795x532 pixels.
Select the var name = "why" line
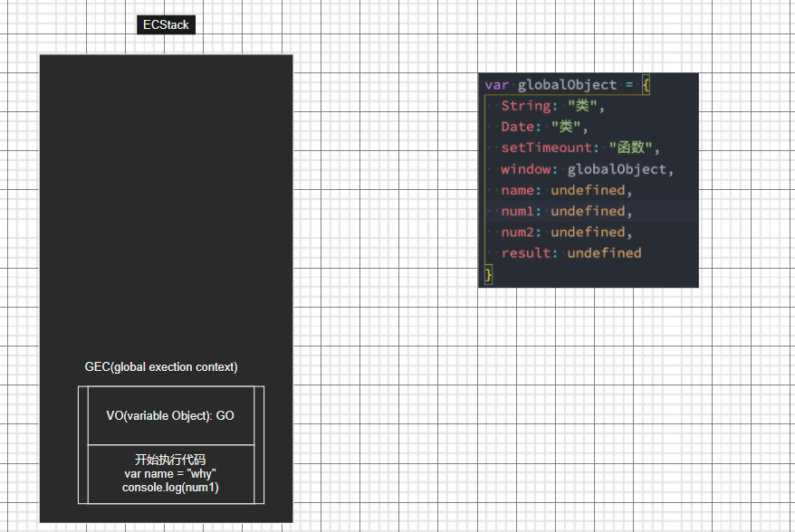[170, 474]
